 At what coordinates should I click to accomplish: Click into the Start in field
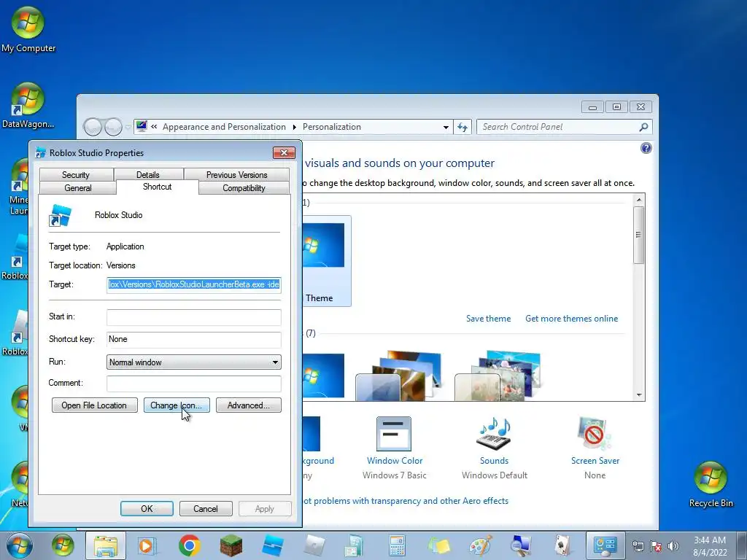[194, 317]
